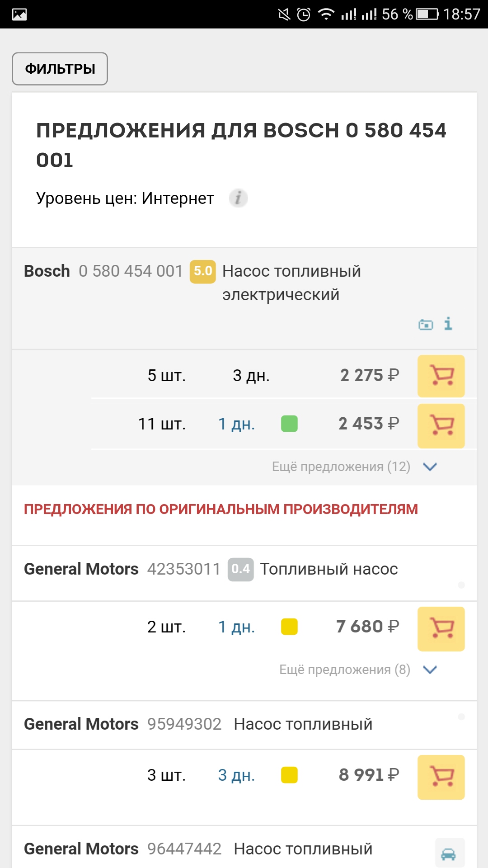The image size is (488, 868).
Task: Click the photo icon in Bosch row
Action: coord(426,324)
